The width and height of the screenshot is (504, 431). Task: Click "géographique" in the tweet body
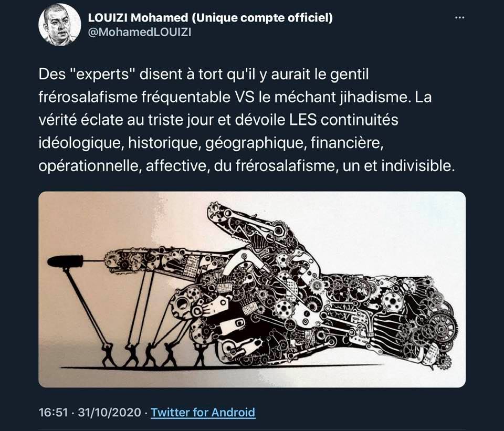254,143
